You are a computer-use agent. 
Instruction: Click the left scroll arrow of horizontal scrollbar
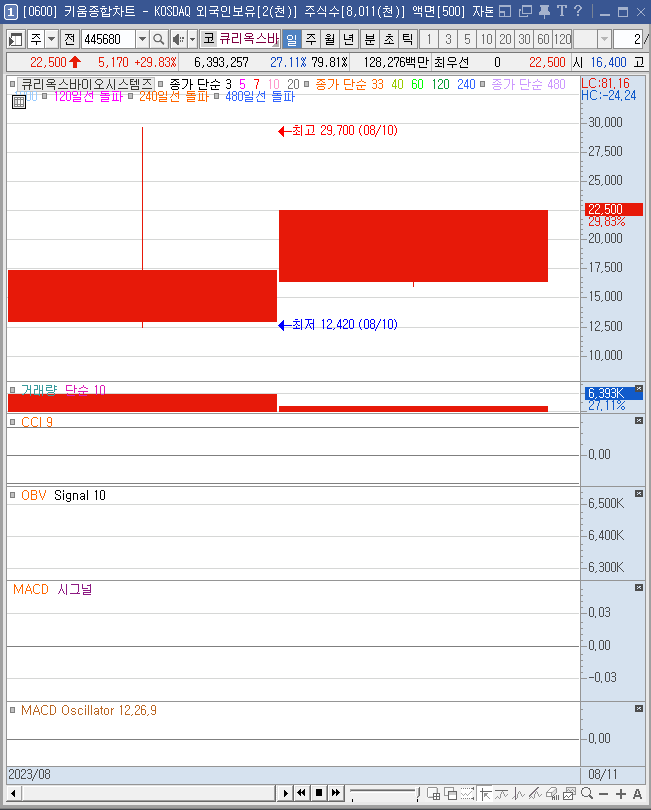coord(13,793)
